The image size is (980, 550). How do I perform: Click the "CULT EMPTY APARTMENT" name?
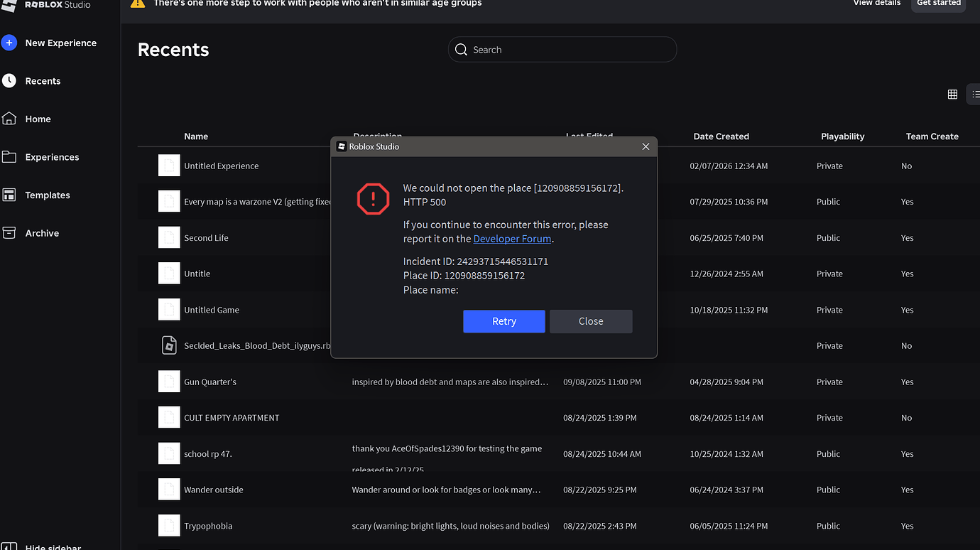[232, 418]
